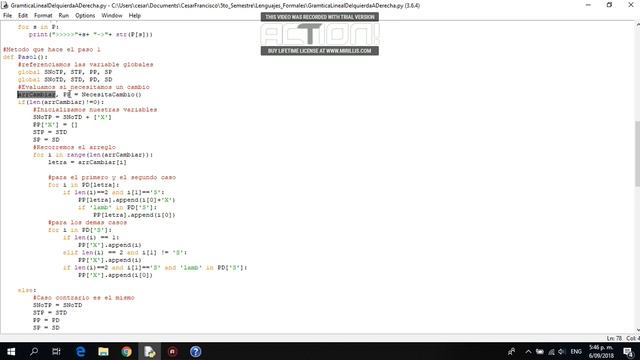Open File Explorer from taskbar
The height and width of the screenshot is (360, 640).
point(103,351)
